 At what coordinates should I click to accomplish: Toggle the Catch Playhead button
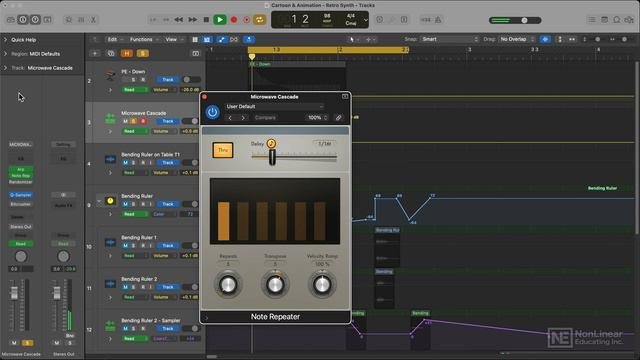coord(249,40)
